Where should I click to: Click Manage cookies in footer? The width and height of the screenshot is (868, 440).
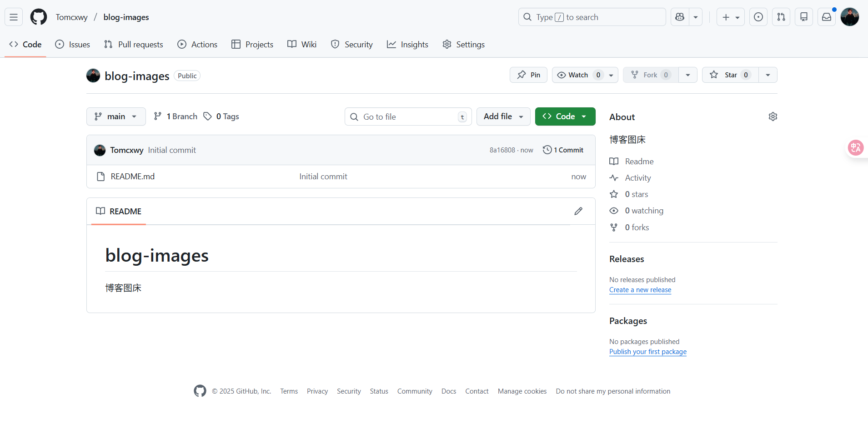(x=522, y=391)
